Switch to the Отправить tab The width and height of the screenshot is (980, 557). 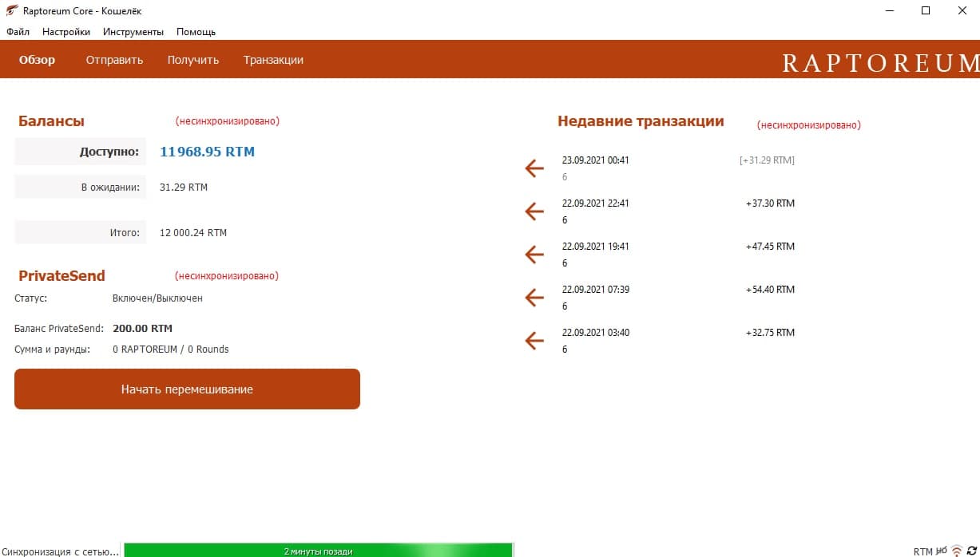coord(114,60)
